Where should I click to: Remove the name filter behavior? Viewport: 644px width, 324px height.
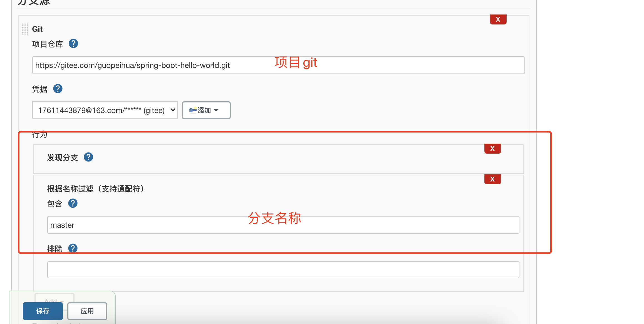(492, 179)
